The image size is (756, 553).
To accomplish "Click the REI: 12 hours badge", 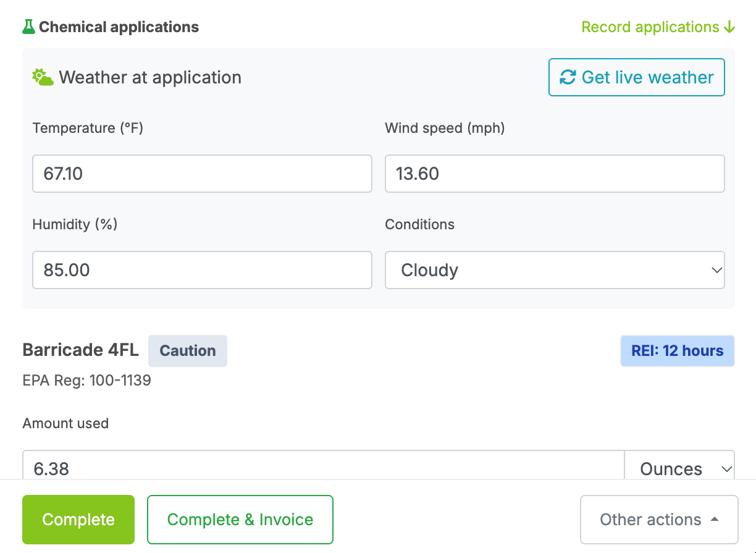I will click(x=678, y=351).
